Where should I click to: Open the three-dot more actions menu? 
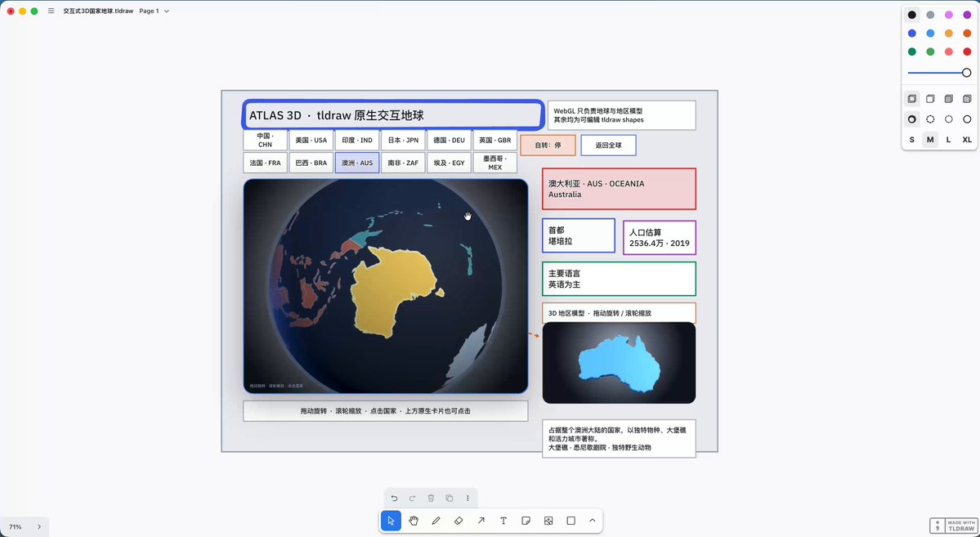tap(468, 499)
